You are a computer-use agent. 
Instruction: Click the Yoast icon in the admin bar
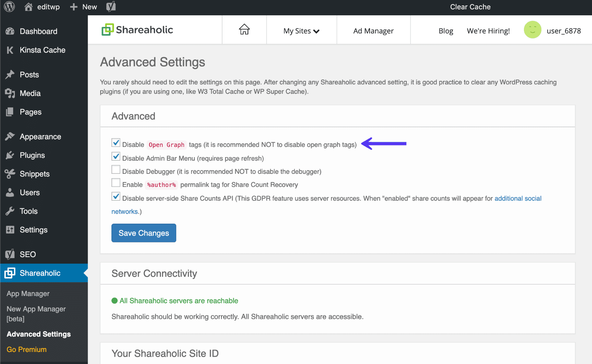pos(111,7)
